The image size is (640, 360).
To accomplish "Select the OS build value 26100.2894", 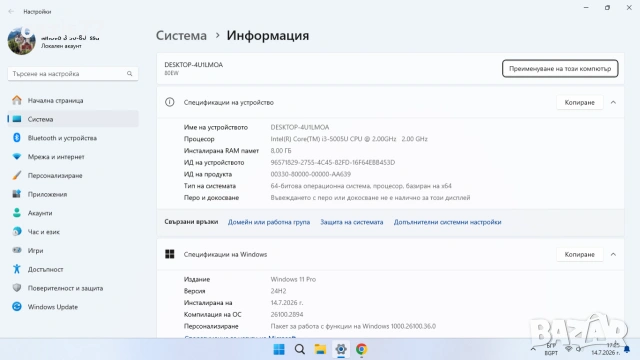I will [x=287, y=315].
